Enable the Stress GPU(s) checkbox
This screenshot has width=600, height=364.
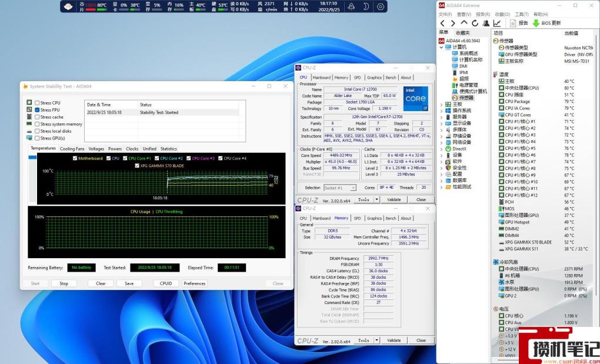click(x=37, y=138)
